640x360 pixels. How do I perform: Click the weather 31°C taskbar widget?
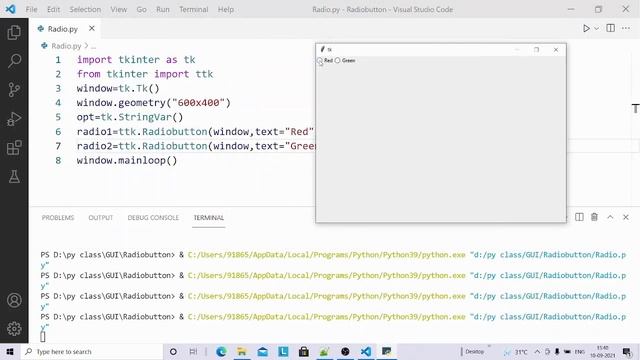pos(516,351)
